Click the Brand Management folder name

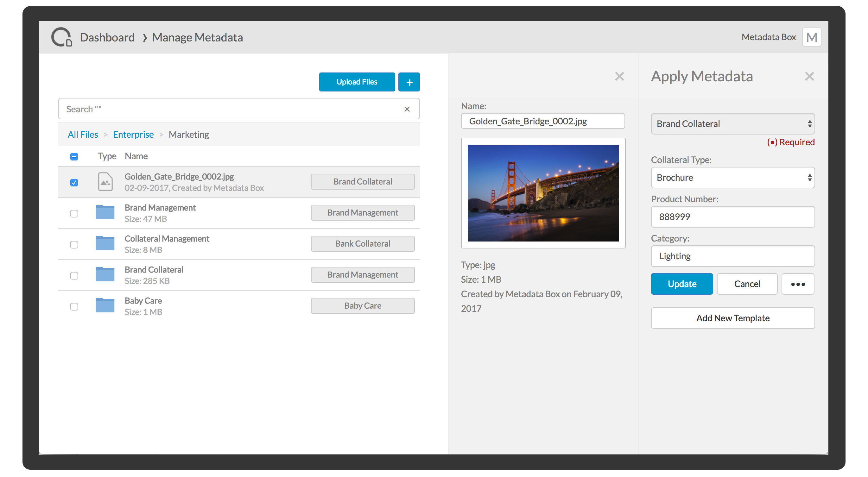click(x=160, y=208)
